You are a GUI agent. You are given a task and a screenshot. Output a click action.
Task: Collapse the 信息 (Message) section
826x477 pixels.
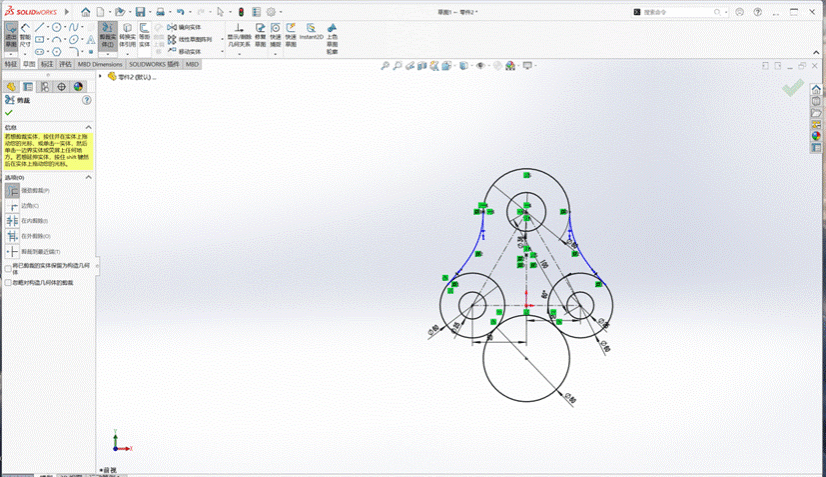coord(90,128)
